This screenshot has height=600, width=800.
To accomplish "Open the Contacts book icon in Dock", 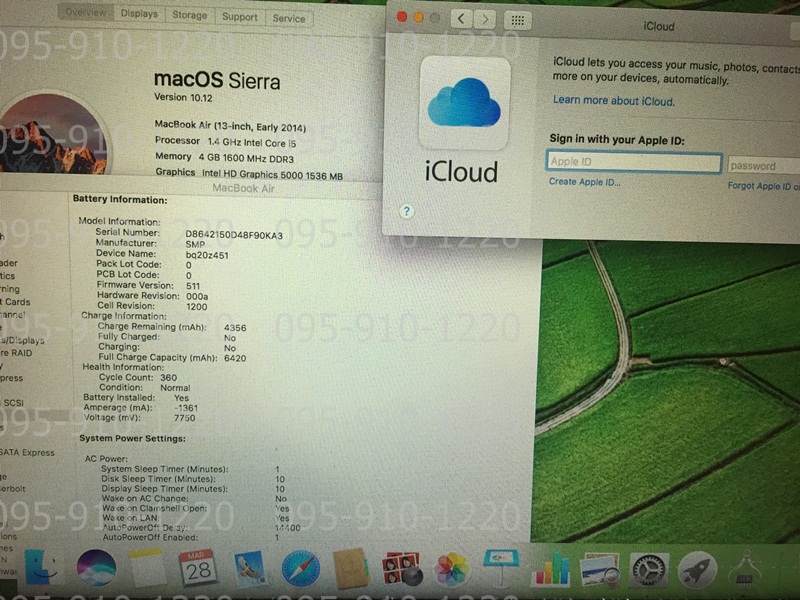I will coord(350,568).
